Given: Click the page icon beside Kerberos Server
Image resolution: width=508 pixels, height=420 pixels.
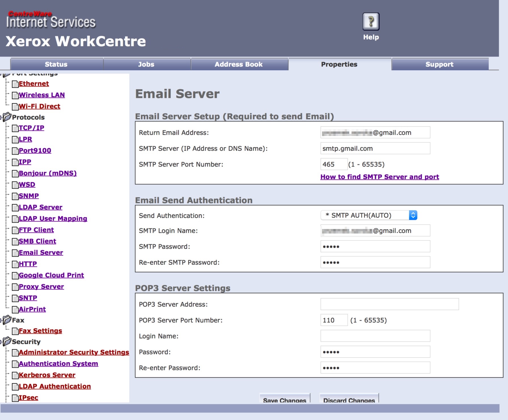Looking at the screenshot, I should pyautogui.click(x=15, y=376).
